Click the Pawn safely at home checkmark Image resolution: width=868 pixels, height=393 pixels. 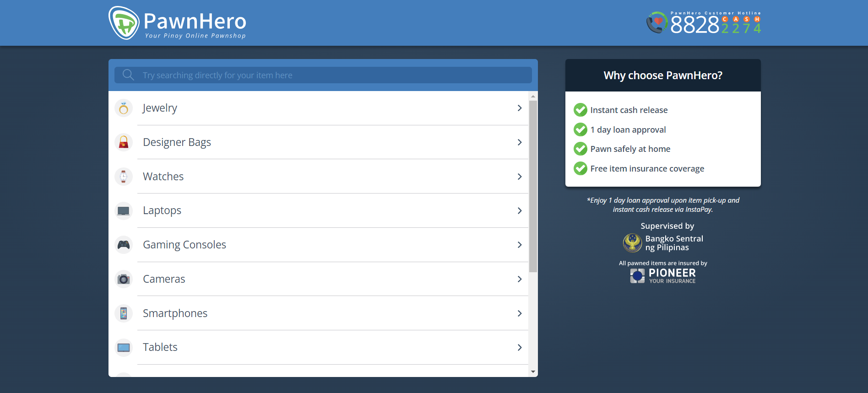click(580, 149)
